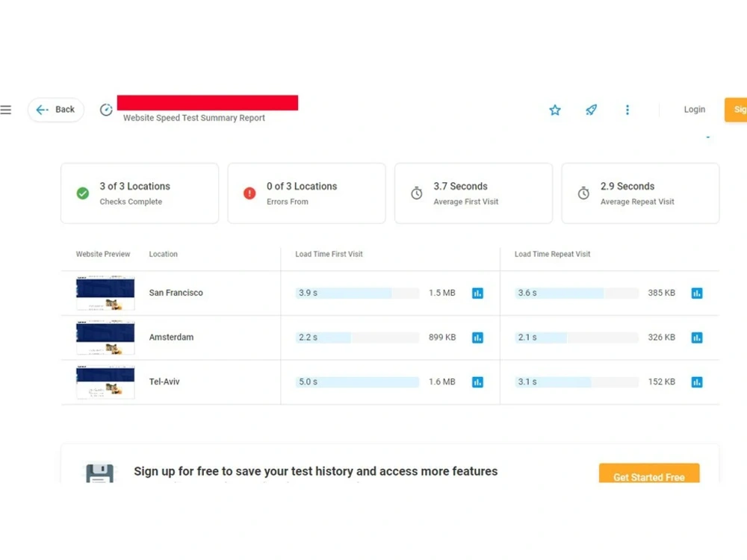Click the Login link
Screen dimensions: 747x560
point(695,110)
